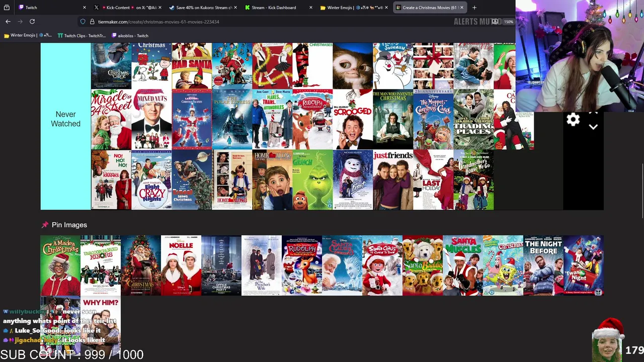Viewport: 644px width, 362px height.
Task: Click the forward navigation arrow
Action: [x=20, y=22]
